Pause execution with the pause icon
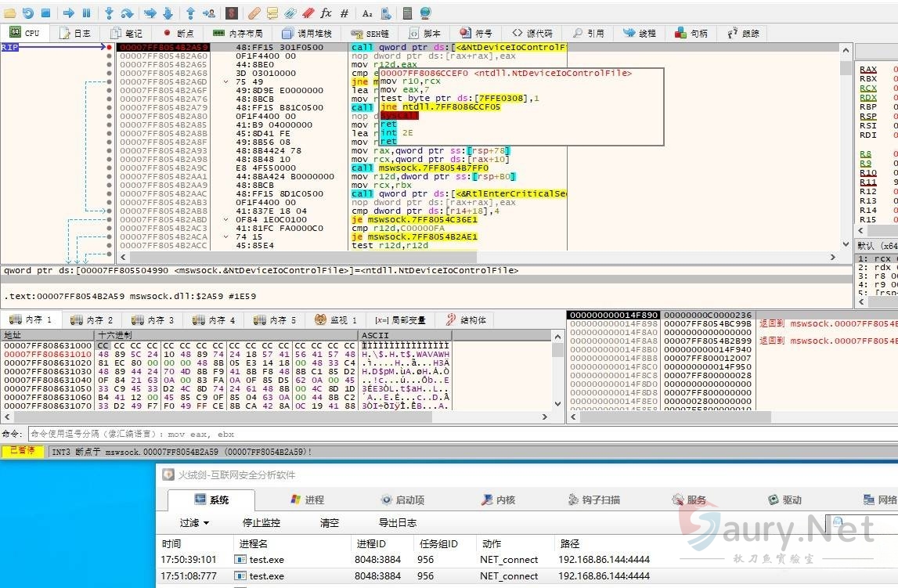Image resolution: width=898 pixels, height=588 pixels. pos(86,13)
